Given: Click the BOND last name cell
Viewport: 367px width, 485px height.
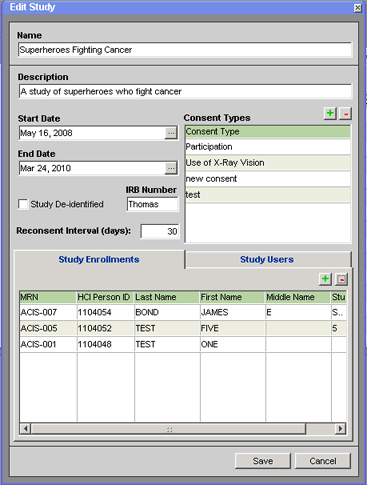Looking at the screenshot, I should click(x=167, y=312).
